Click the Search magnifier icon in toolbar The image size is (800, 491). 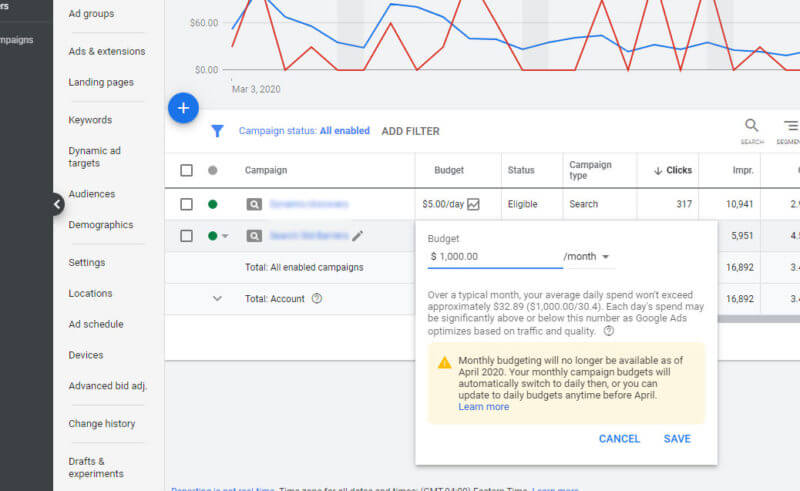tap(751, 126)
